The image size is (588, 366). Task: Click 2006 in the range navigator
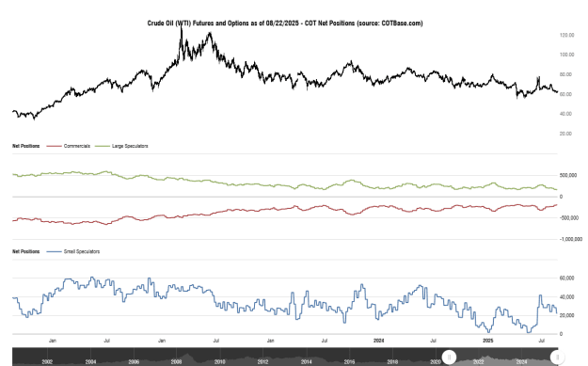pyautogui.click(x=134, y=362)
